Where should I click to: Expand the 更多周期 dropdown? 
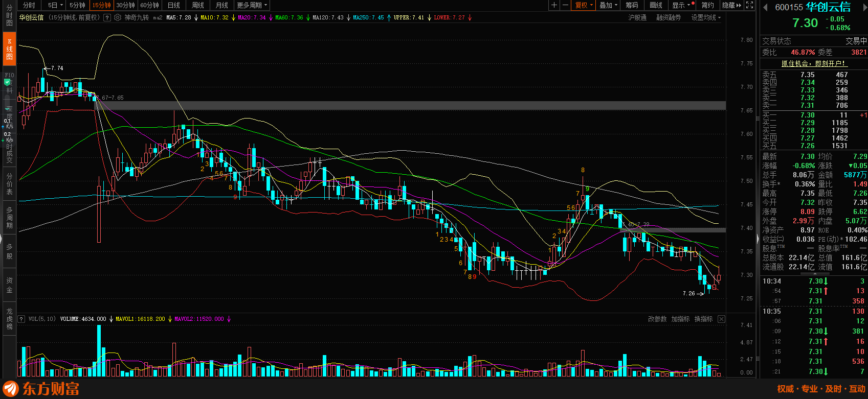[252, 5]
